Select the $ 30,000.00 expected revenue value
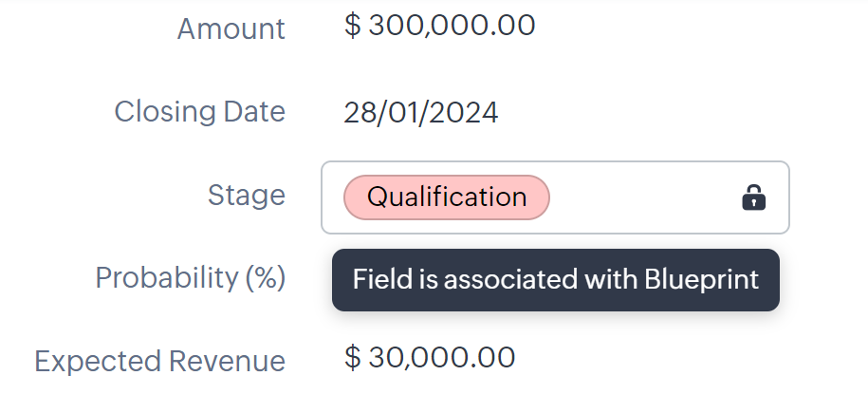 (x=430, y=357)
